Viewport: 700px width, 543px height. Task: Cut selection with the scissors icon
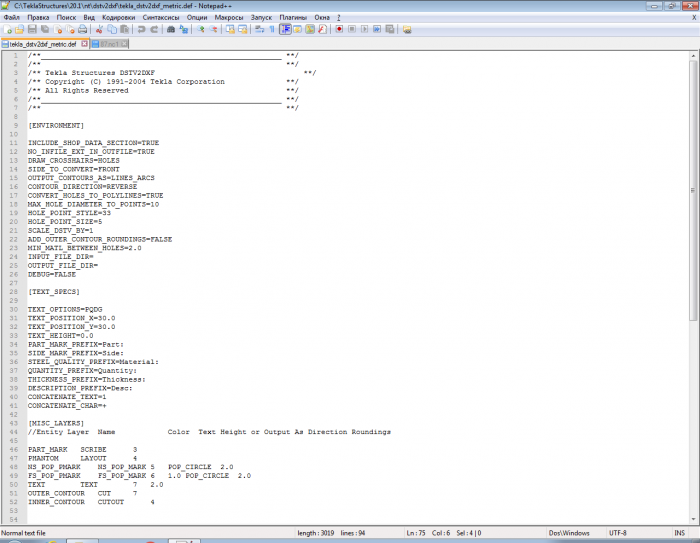pyautogui.click(x=99, y=29)
